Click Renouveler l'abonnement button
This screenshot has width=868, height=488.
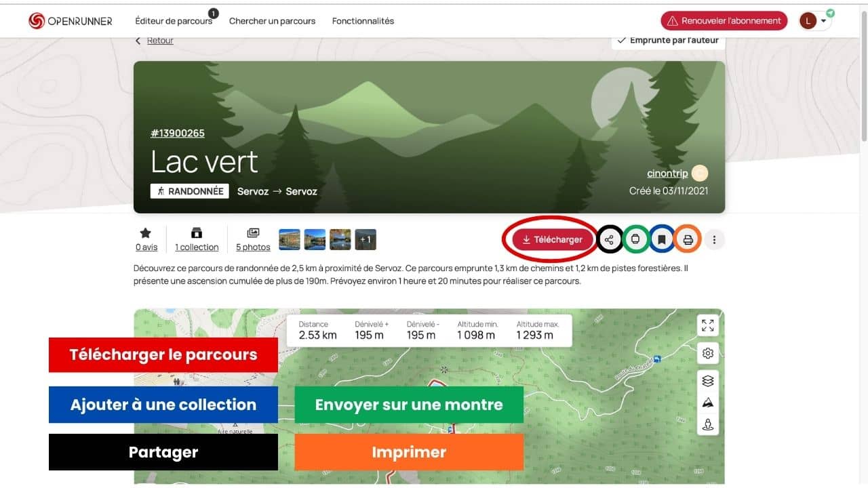(x=724, y=21)
